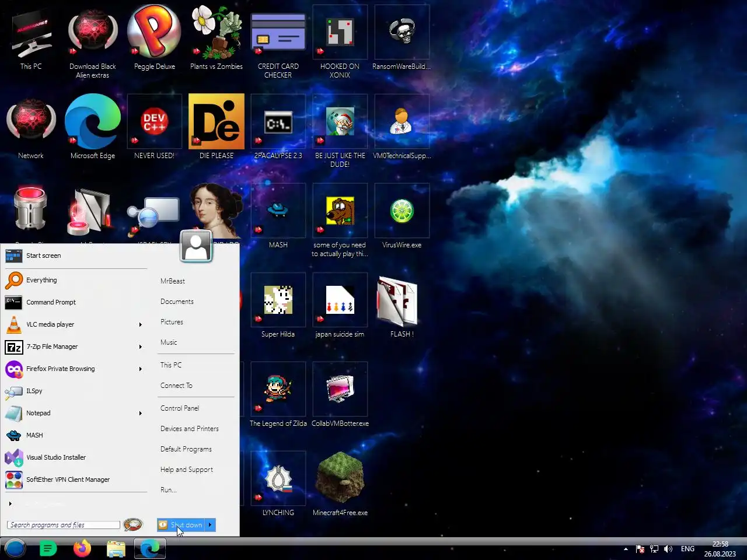
Task: Click the network icon in system tray
Action: click(x=654, y=549)
